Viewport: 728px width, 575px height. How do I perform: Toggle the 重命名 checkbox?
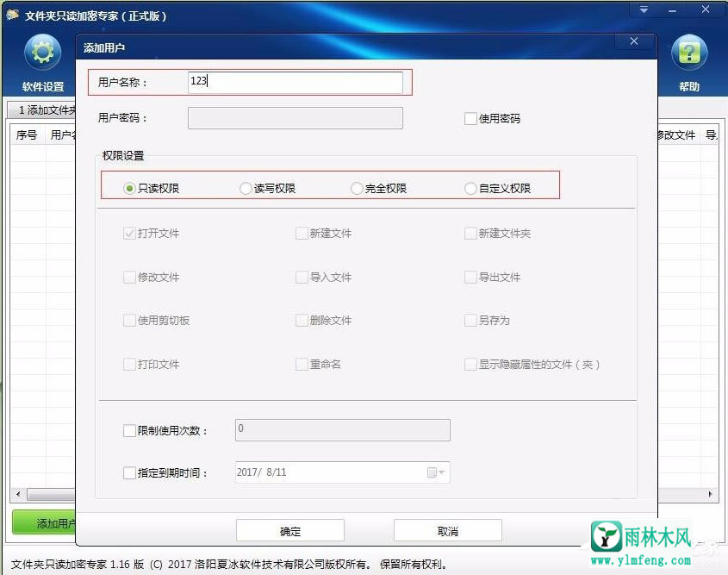pyautogui.click(x=302, y=365)
